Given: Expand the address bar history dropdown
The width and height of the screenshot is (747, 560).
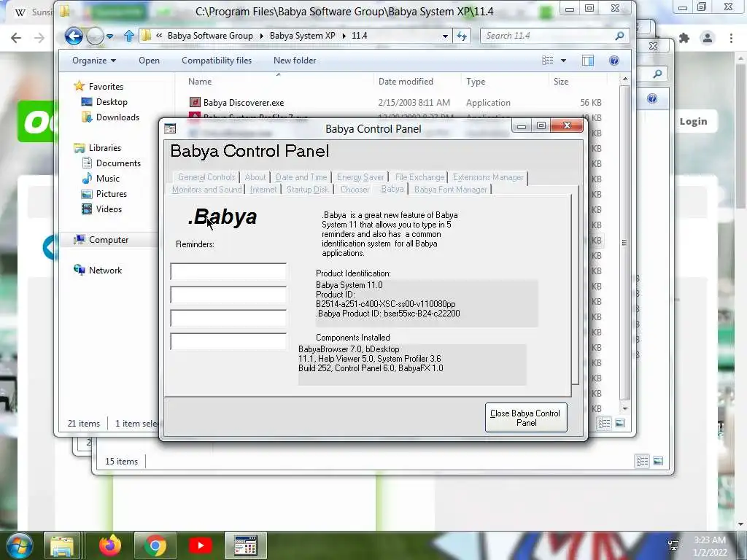Looking at the screenshot, I should point(445,36).
